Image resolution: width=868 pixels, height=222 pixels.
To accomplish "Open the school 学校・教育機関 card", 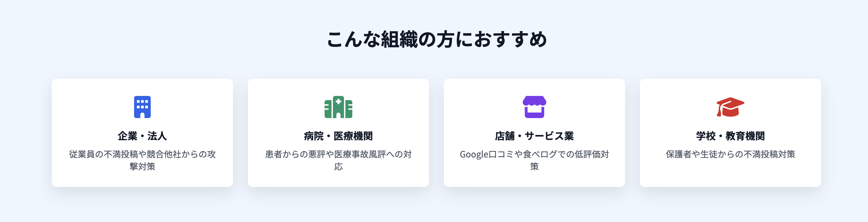I will (x=730, y=175).
